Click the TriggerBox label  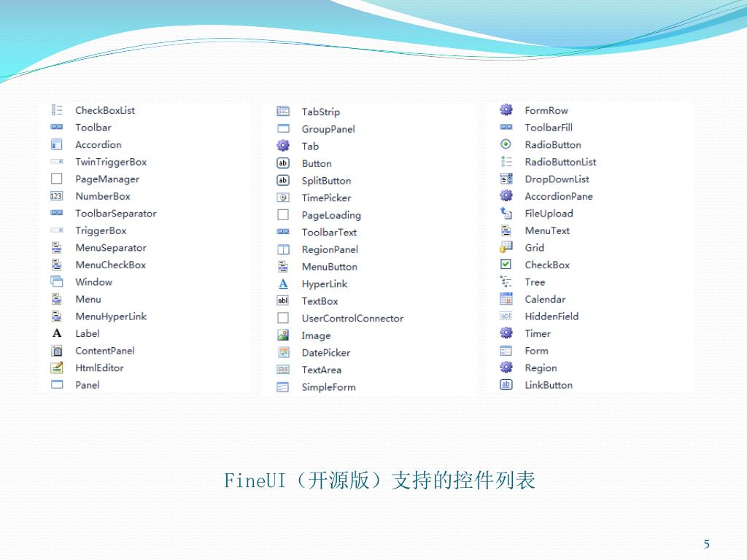(x=101, y=230)
